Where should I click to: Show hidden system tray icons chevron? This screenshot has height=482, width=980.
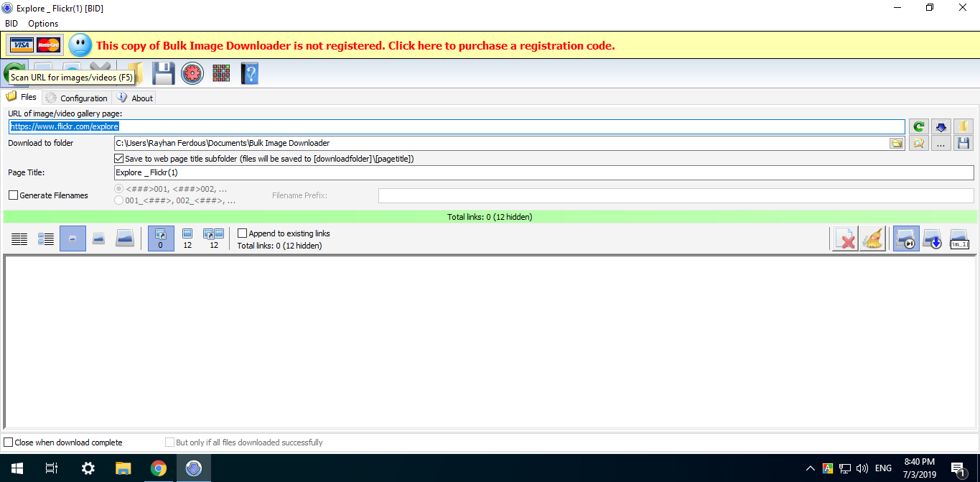tap(811, 468)
